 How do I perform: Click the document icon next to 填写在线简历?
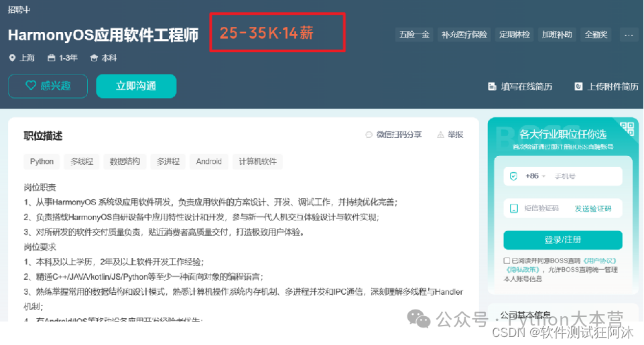click(492, 86)
